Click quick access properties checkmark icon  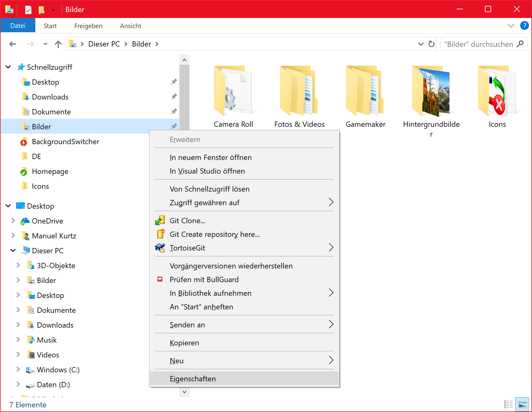(28, 10)
